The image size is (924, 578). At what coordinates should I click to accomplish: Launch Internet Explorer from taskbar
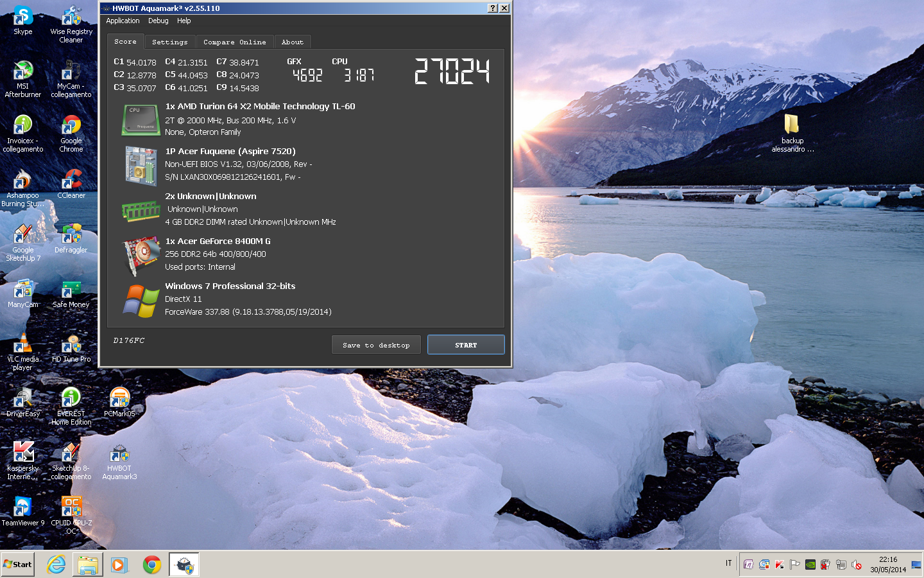(56, 565)
